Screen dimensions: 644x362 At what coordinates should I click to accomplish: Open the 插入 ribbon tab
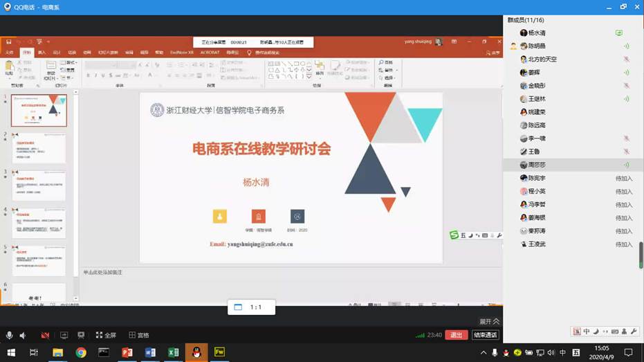pyautogui.click(x=42, y=53)
